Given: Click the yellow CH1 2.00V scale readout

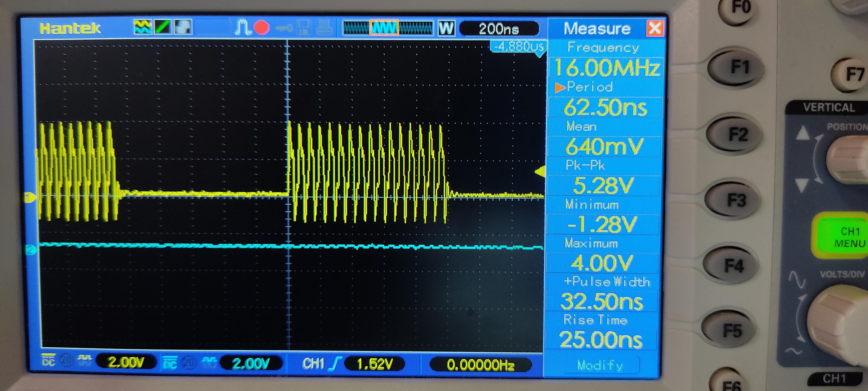Looking at the screenshot, I should (126, 362).
